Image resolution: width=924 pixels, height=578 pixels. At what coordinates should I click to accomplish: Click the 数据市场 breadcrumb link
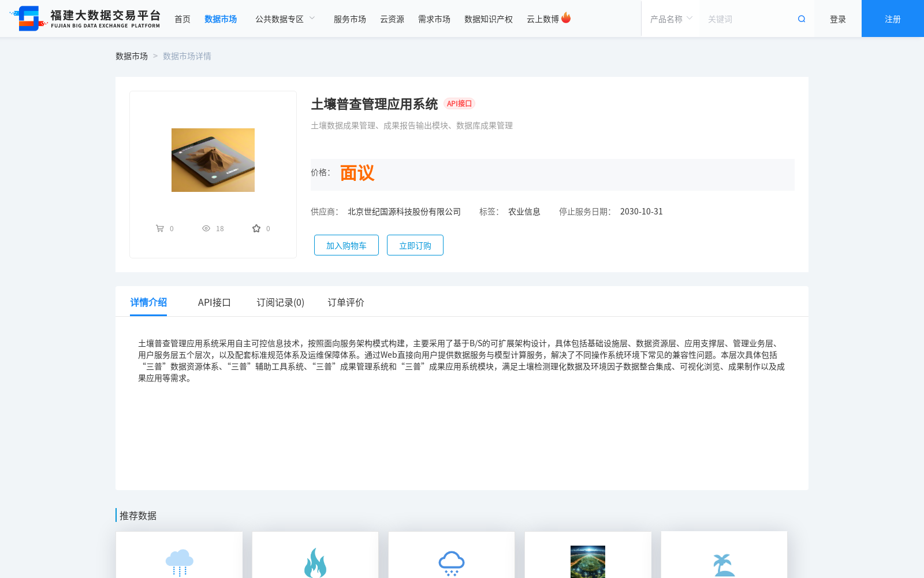(132, 55)
